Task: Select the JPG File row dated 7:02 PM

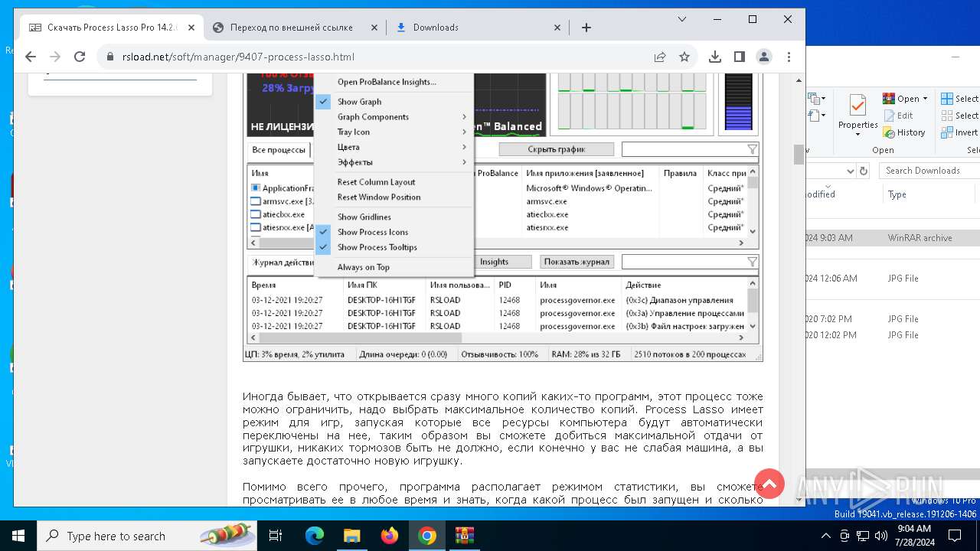Action: point(893,319)
